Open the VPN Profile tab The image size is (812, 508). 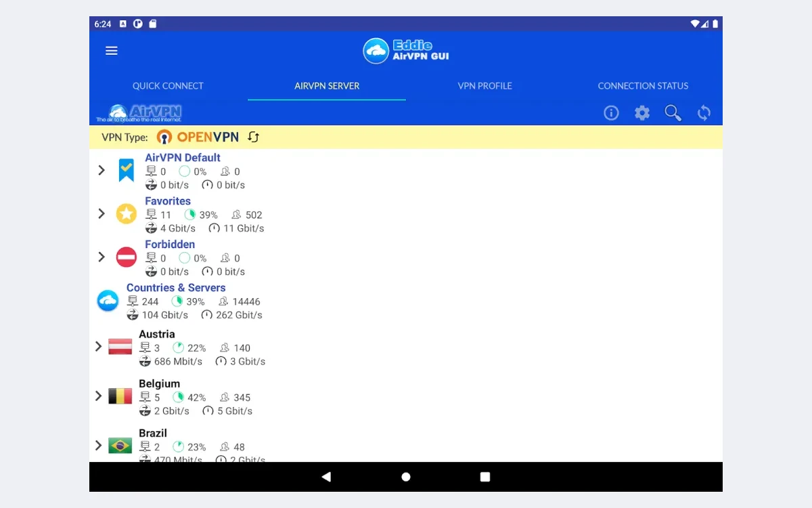485,86
